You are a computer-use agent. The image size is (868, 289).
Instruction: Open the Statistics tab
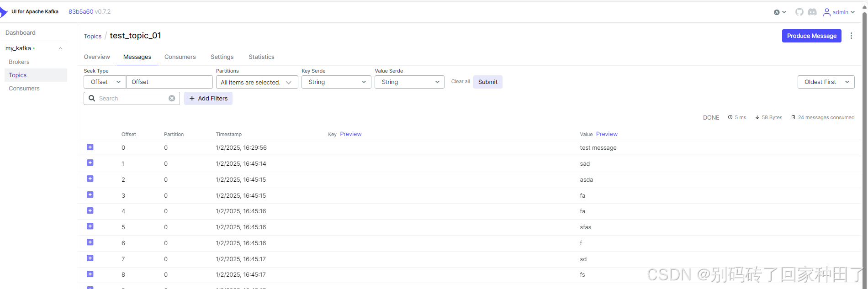pos(261,57)
